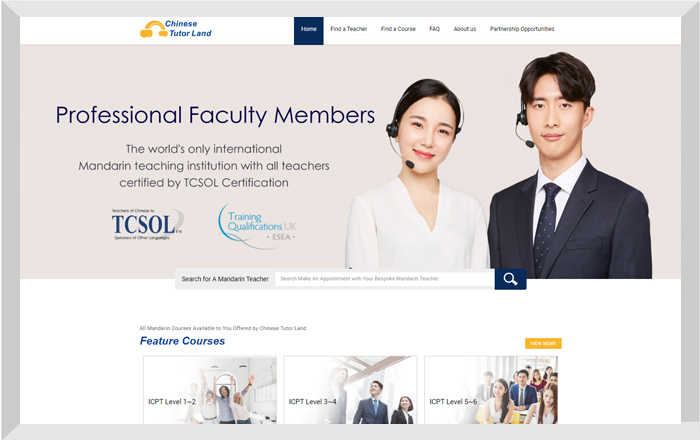This screenshot has width=700, height=440.
Task: Open Partnership Opportunities in navigation
Action: pyautogui.click(x=522, y=29)
